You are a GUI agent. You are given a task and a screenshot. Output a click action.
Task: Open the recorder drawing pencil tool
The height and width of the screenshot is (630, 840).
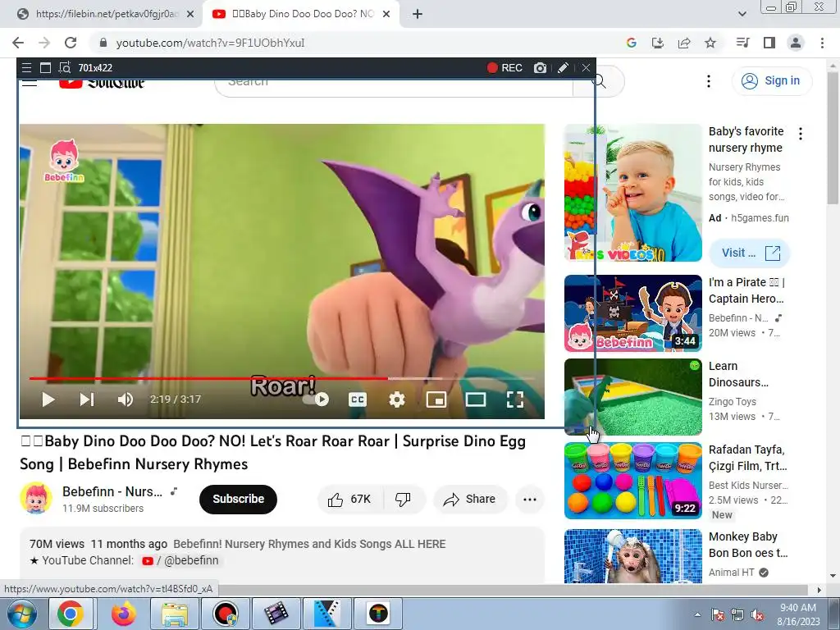(x=563, y=68)
